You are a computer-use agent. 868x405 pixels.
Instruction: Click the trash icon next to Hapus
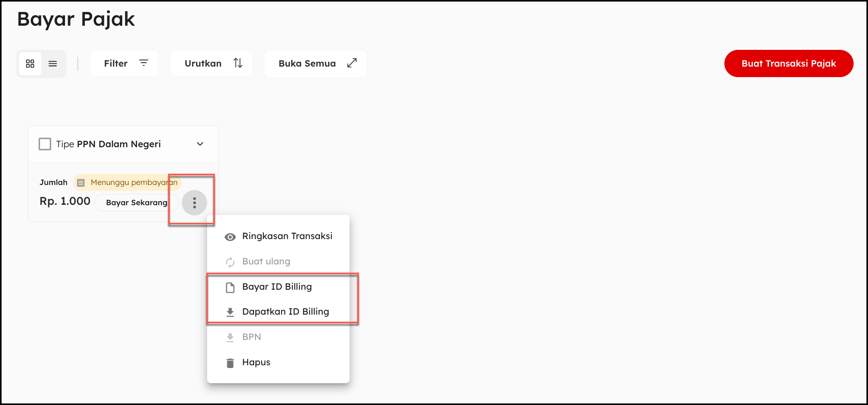pyautogui.click(x=230, y=363)
